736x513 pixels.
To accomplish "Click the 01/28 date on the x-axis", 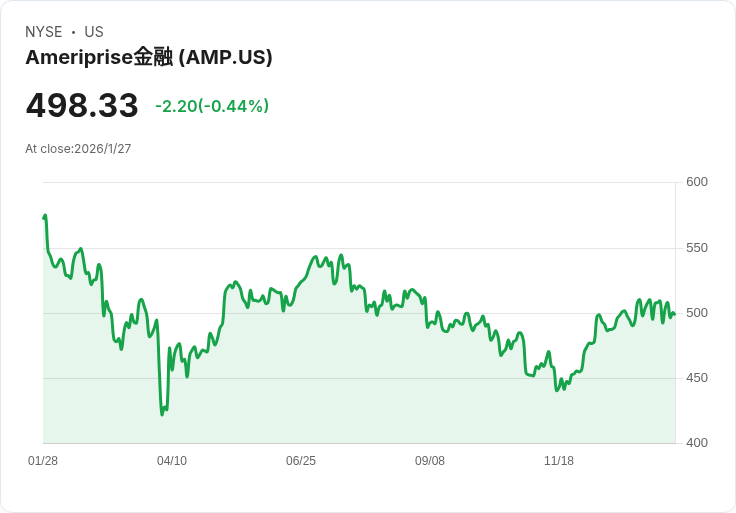I will tap(43, 461).
